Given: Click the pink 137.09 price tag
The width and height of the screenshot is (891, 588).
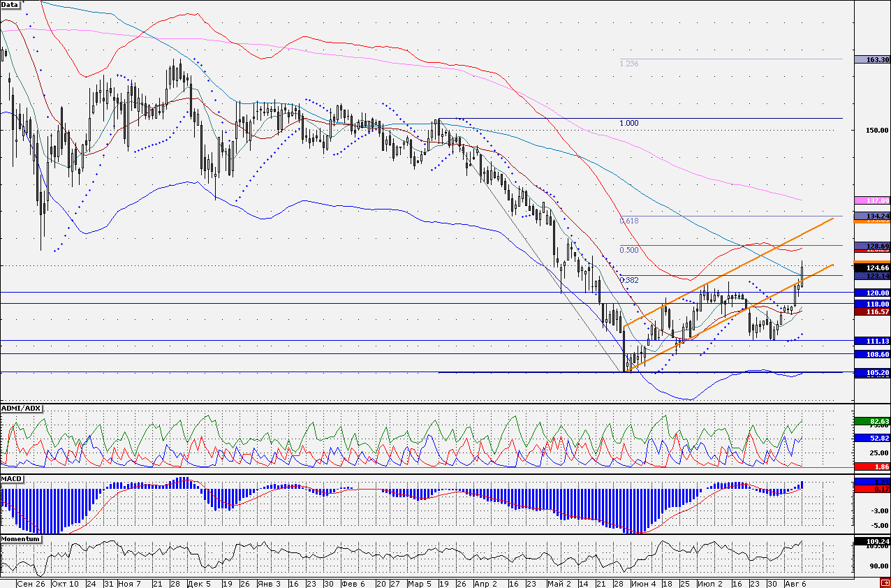Looking at the screenshot, I should tap(872, 200).
